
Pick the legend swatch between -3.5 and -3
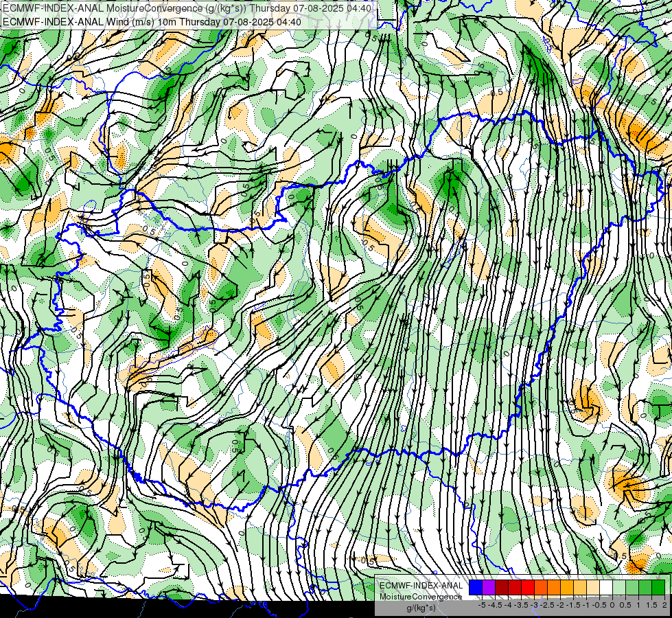tap(528, 588)
